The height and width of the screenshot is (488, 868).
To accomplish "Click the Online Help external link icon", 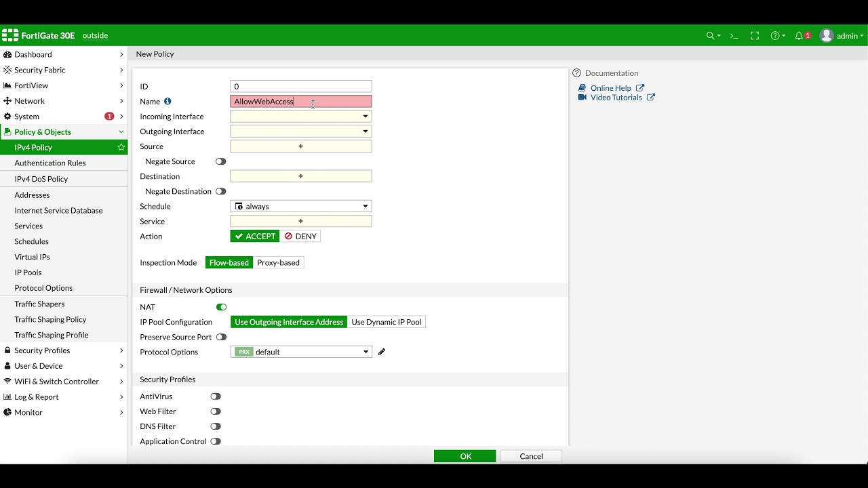I will tap(640, 88).
